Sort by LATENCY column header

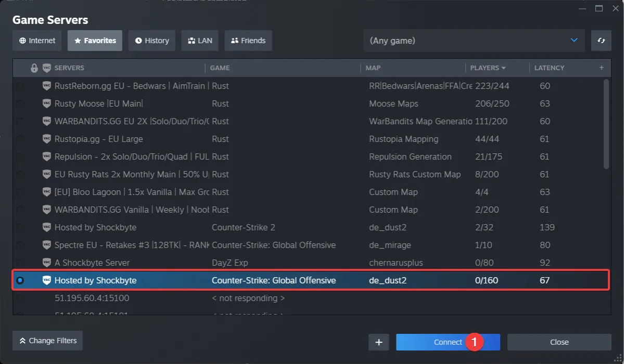pyautogui.click(x=549, y=68)
